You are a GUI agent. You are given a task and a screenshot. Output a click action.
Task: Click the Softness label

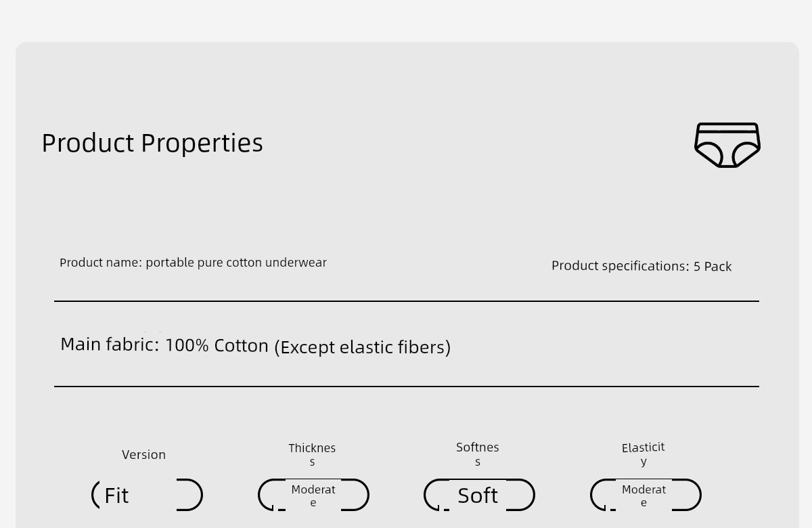pos(478,454)
